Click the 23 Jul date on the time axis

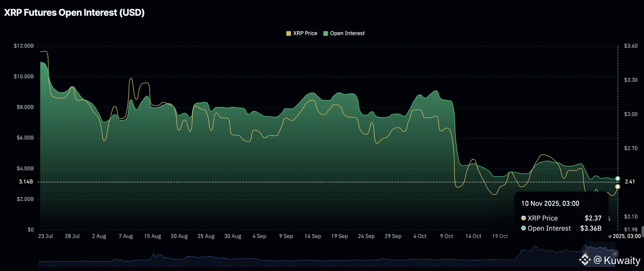46,236
